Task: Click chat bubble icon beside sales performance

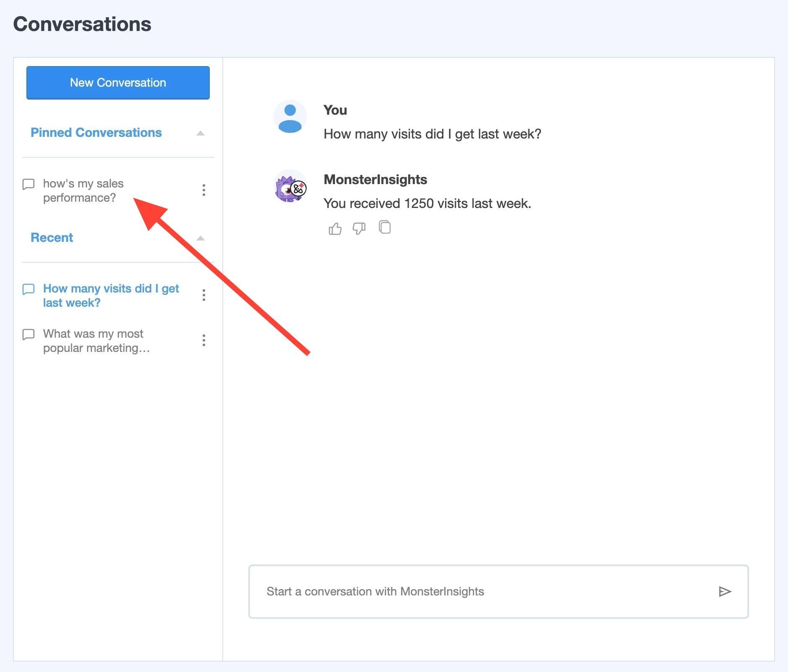Action: (x=28, y=184)
